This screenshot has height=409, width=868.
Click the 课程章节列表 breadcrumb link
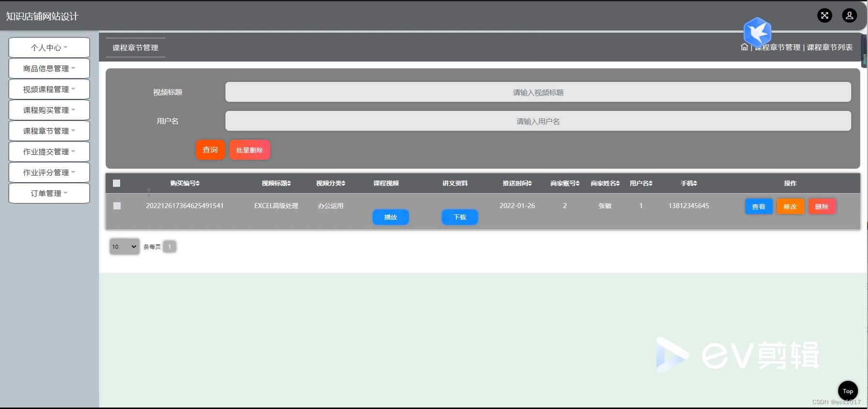pyautogui.click(x=830, y=47)
